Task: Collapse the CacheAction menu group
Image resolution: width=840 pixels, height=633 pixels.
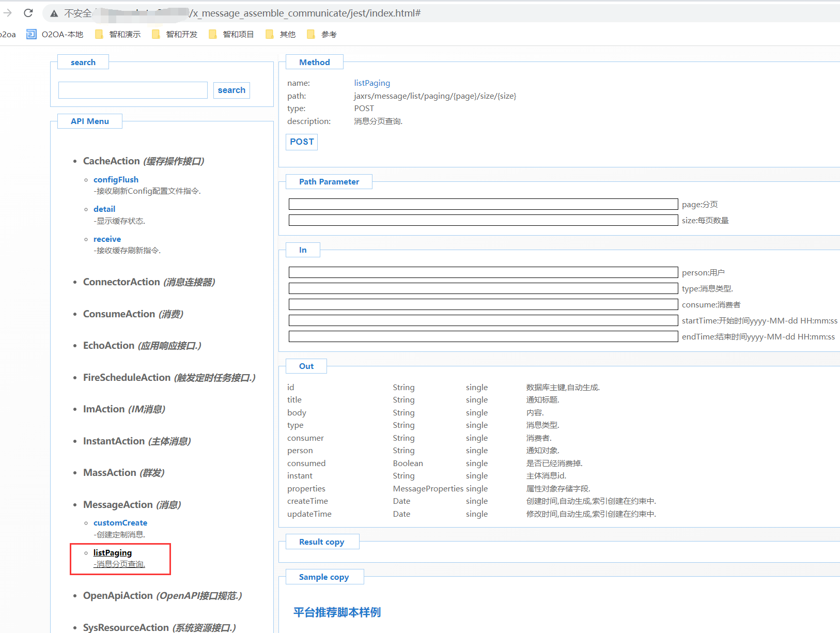Action: pos(111,161)
